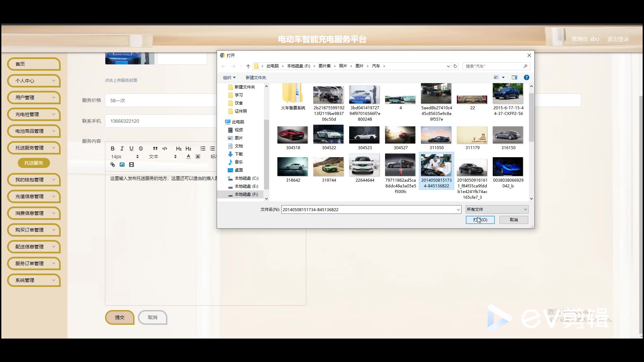The width and height of the screenshot is (644, 362).
Task: Select the 托送服务 submenu item
Action: coord(34,163)
